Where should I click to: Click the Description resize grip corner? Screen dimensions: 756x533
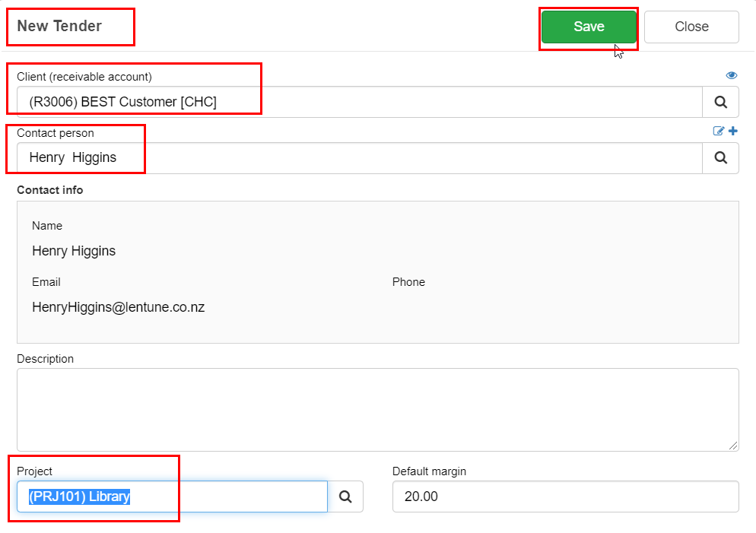pyautogui.click(x=733, y=446)
